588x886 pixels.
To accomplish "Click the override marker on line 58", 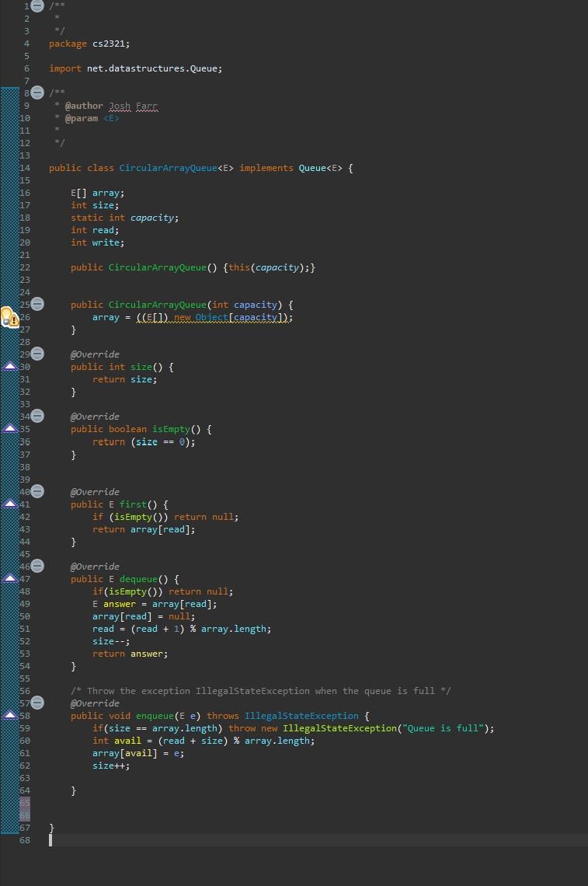I will tap(10, 715).
